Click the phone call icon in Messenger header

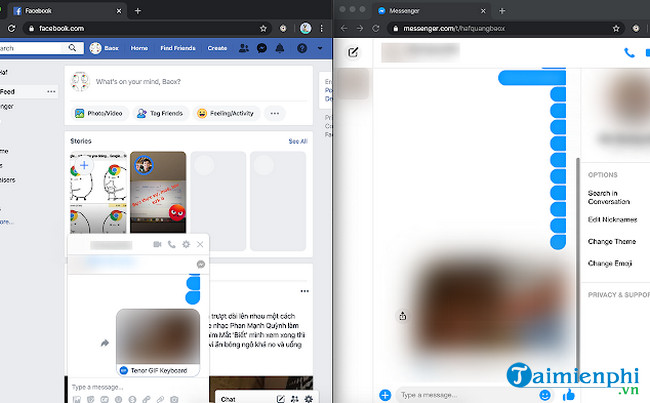click(x=629, y=52)
